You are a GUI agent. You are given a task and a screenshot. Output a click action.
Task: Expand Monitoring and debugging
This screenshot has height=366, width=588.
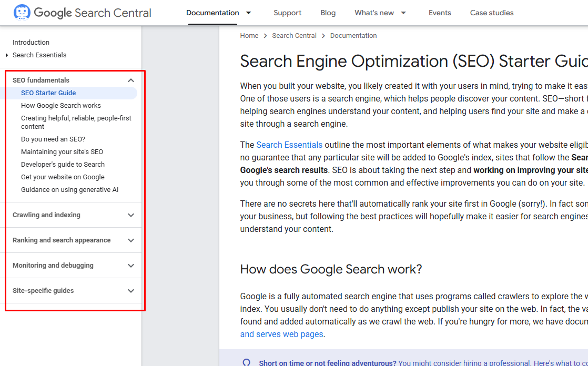click(x=130, y=266)
